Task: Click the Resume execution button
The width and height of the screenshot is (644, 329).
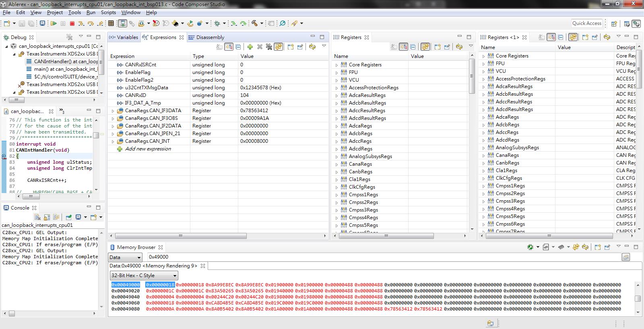Action: pos(54,23)
